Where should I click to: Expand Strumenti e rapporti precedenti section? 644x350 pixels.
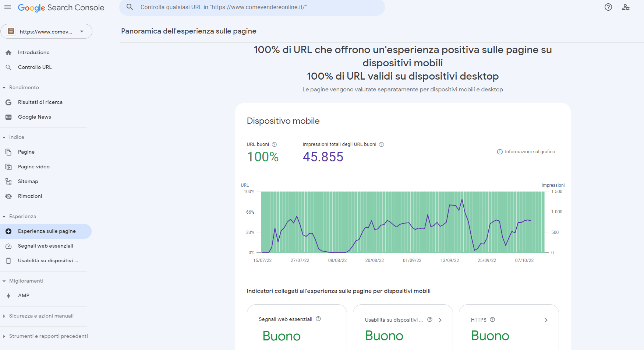point(4,336)
